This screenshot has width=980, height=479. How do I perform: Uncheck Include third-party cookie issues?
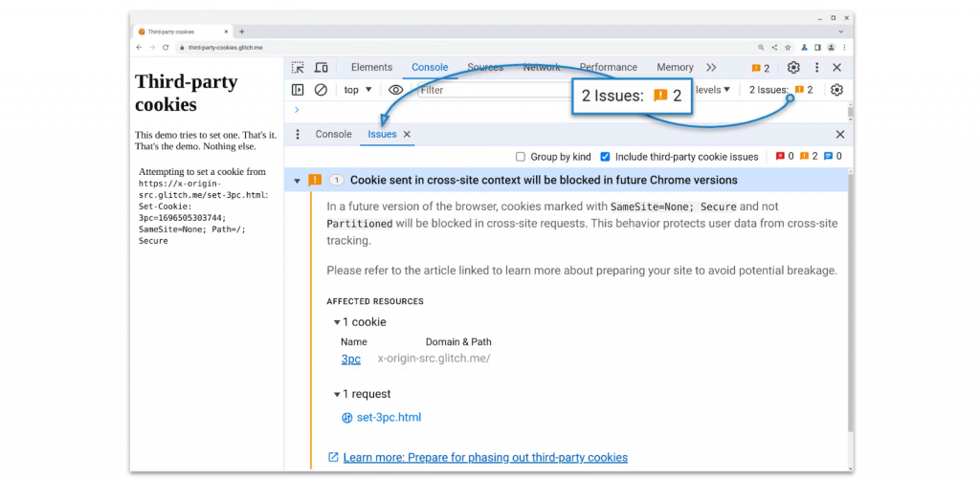605,157
